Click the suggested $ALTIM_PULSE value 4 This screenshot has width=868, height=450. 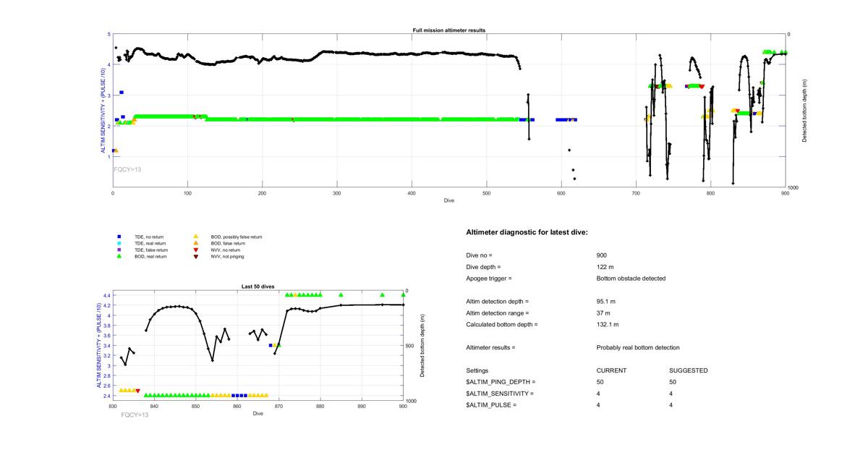pyautogui.click(x=672, y=405)
